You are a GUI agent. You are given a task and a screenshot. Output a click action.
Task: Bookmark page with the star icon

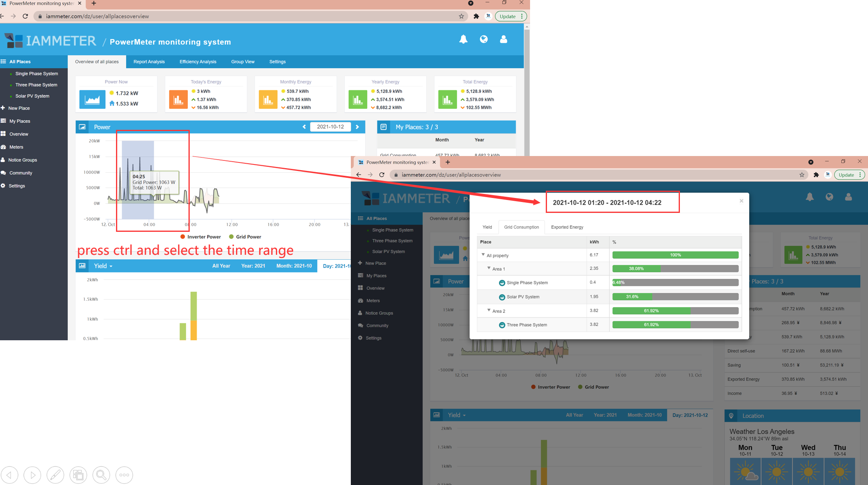461,17
